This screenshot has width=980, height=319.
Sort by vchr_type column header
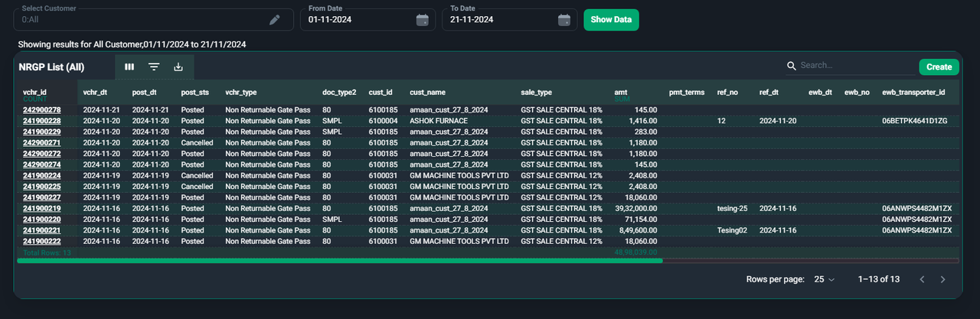coord(241,93)
